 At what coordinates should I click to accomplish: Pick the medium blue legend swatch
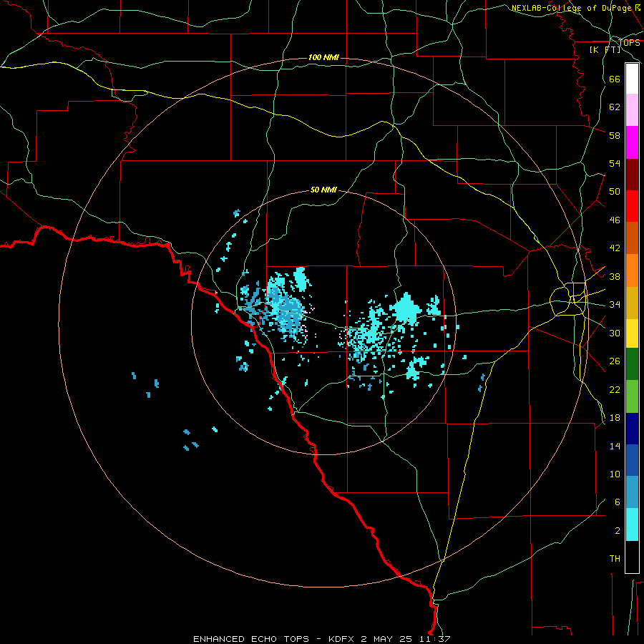point(632,460)
